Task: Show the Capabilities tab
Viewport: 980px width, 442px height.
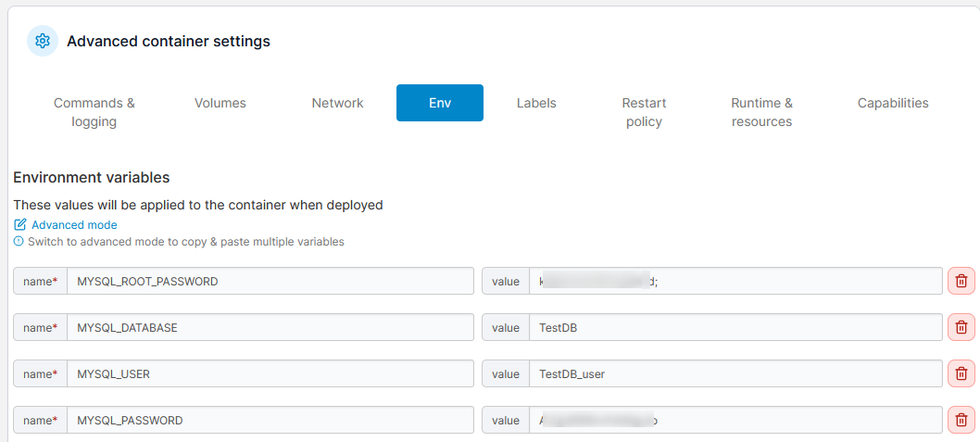Action: (893, 103)
